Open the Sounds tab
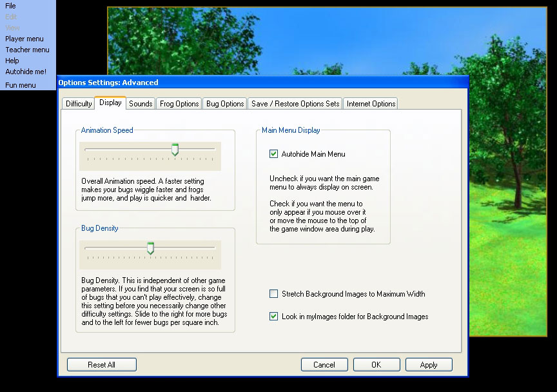This screenshot has width=557, height=392. click(x=141, y=104)
